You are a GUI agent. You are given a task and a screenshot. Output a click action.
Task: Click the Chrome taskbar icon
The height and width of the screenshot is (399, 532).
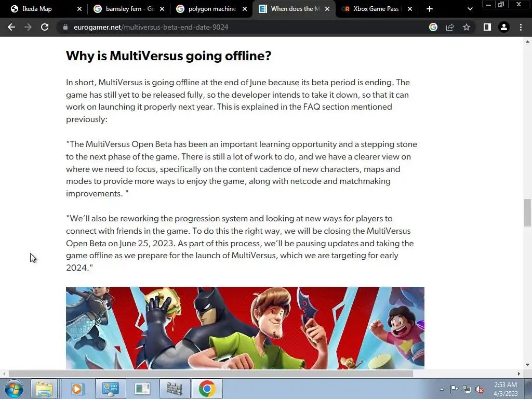pyautogui.click(x=207, y=389)
